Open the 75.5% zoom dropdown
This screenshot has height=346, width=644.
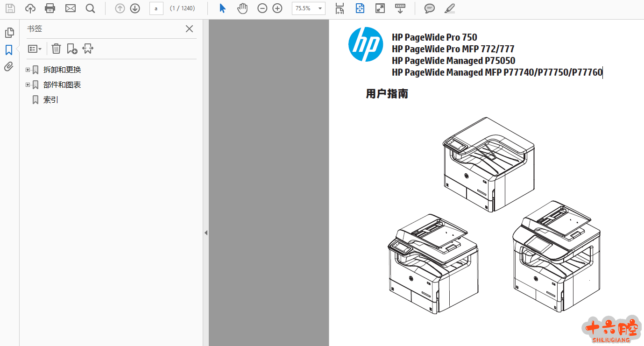click(320, 8)
